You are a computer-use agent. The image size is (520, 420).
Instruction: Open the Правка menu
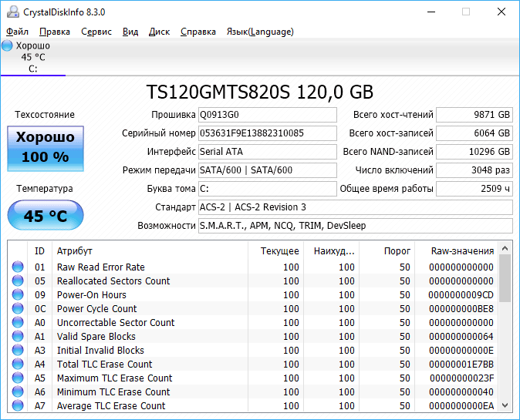[55, 32]
